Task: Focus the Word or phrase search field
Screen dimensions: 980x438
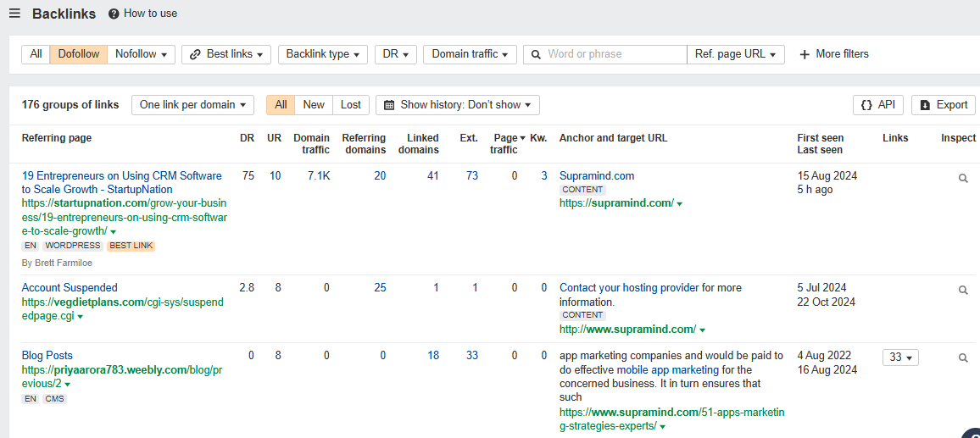Action: click(x=605, y=53)
